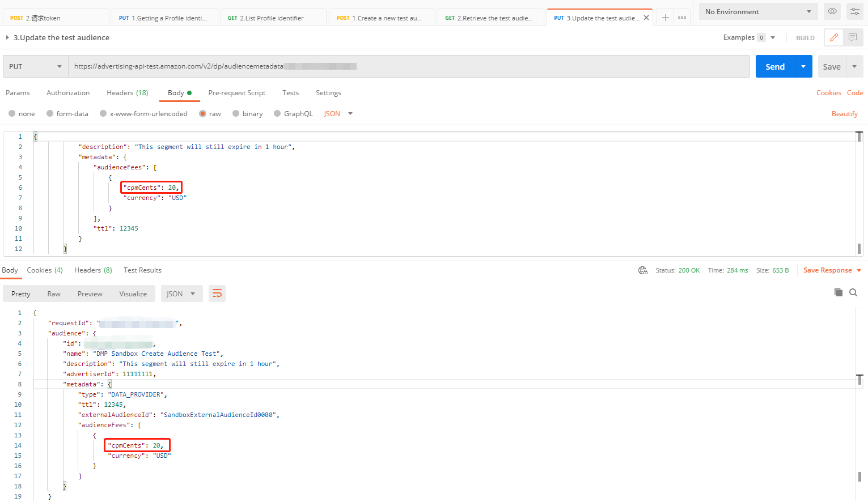Switch body type to x-www-form-urlencoded

click(147, 113)
